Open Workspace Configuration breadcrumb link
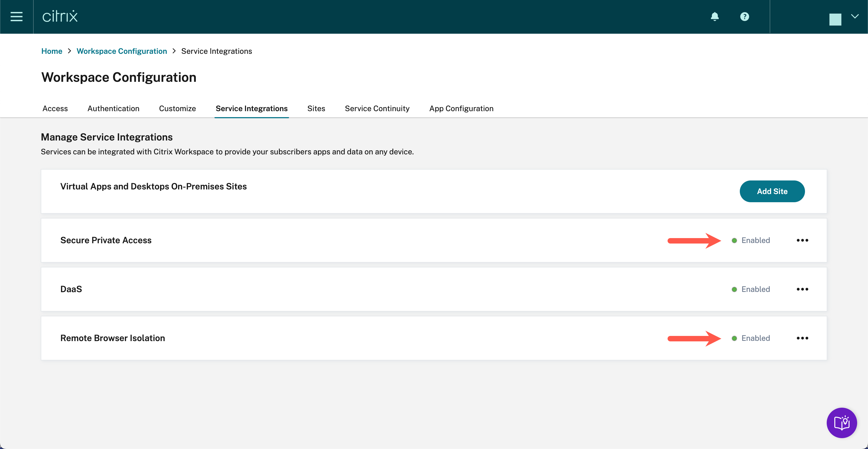 click(122, 51)
